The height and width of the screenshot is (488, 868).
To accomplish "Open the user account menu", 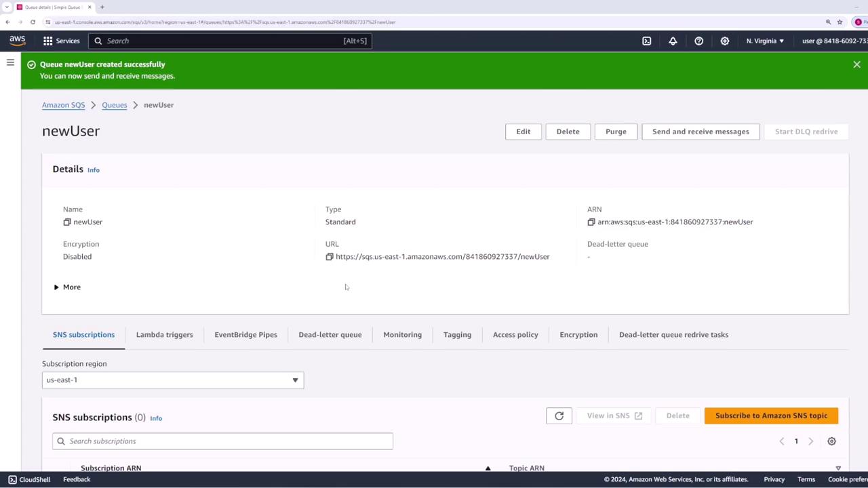I will click(x=835, y=41).
